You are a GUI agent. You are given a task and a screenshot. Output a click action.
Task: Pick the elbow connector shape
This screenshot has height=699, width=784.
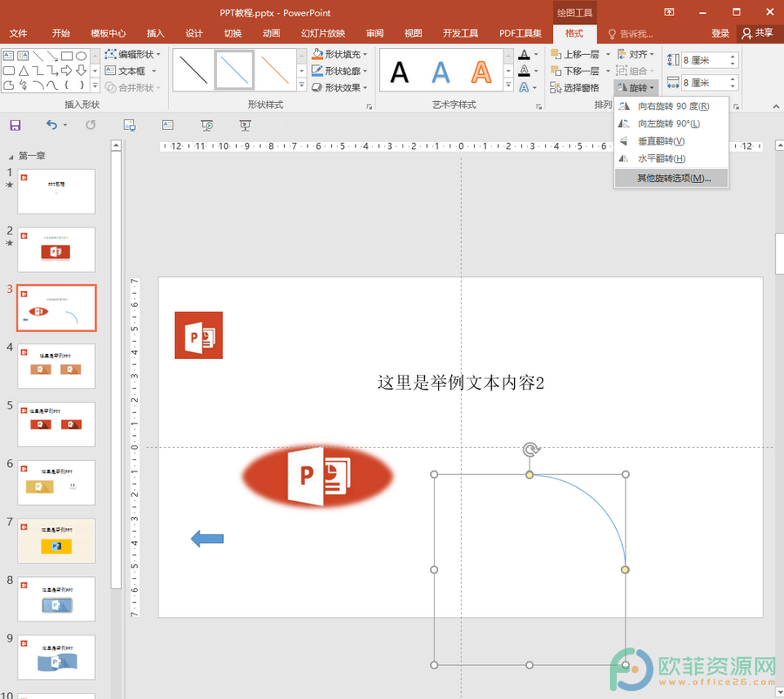pos(37,71)
